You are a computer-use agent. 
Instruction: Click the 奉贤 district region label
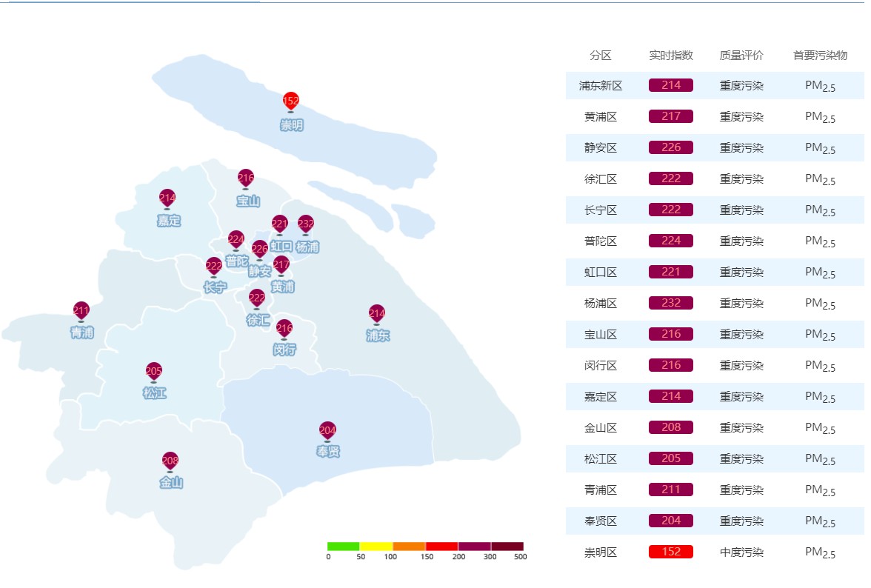click(x=328, y=451)
